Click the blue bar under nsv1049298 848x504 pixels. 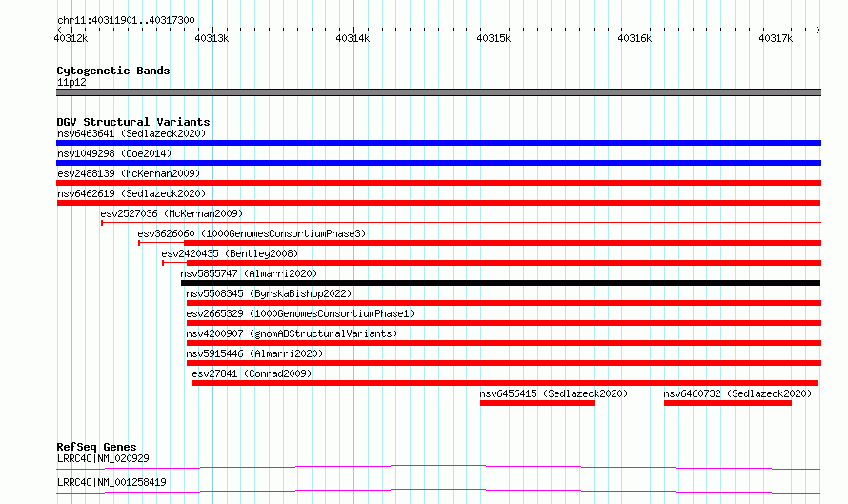coord(438,163)
